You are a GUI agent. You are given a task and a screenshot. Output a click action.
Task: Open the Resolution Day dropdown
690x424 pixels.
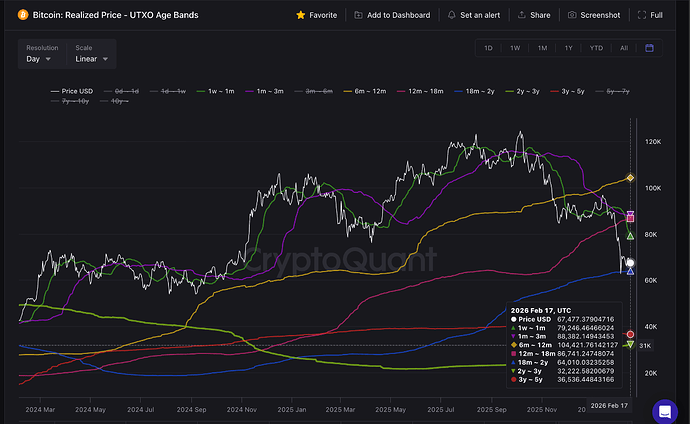39,59
